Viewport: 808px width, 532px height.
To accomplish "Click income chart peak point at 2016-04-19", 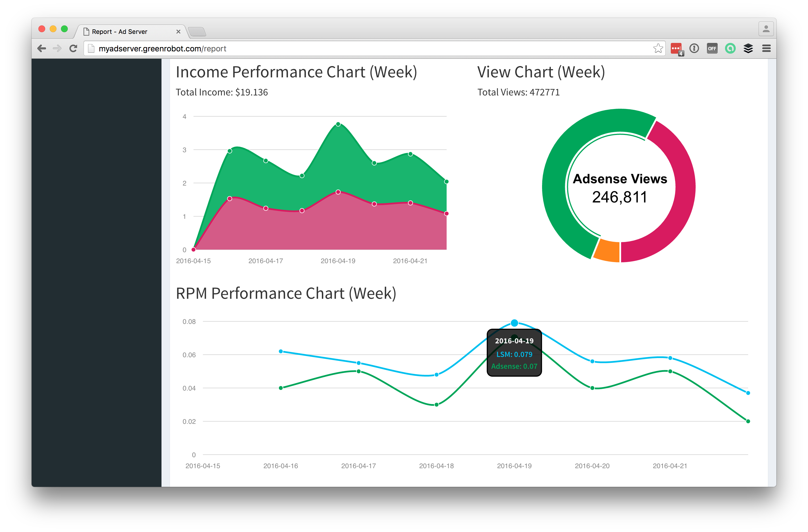I will pyautogui.click(x=338, y=124).
